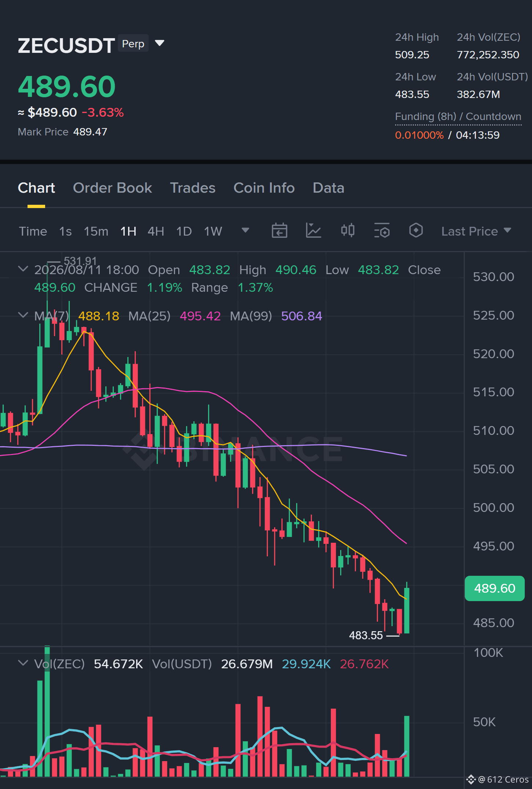This screenshot has width=532, height=789.
Task: Tap the CHANGE 1.19% value
Action: 164,287
